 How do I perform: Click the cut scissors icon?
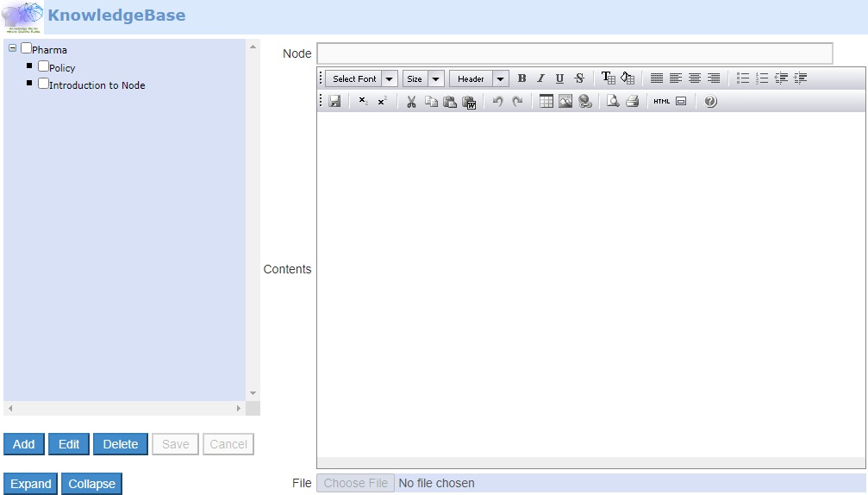point(411,102)
